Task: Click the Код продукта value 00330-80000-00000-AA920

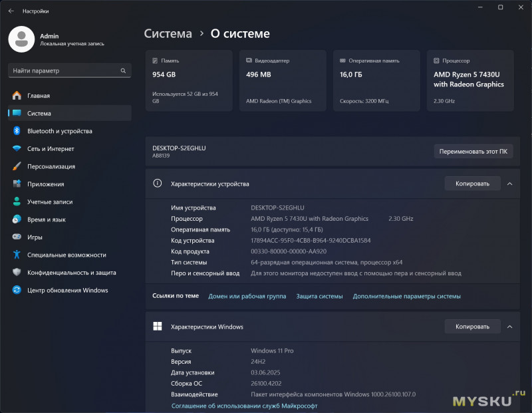Action: pyautogui.click(x=289, y=251)
